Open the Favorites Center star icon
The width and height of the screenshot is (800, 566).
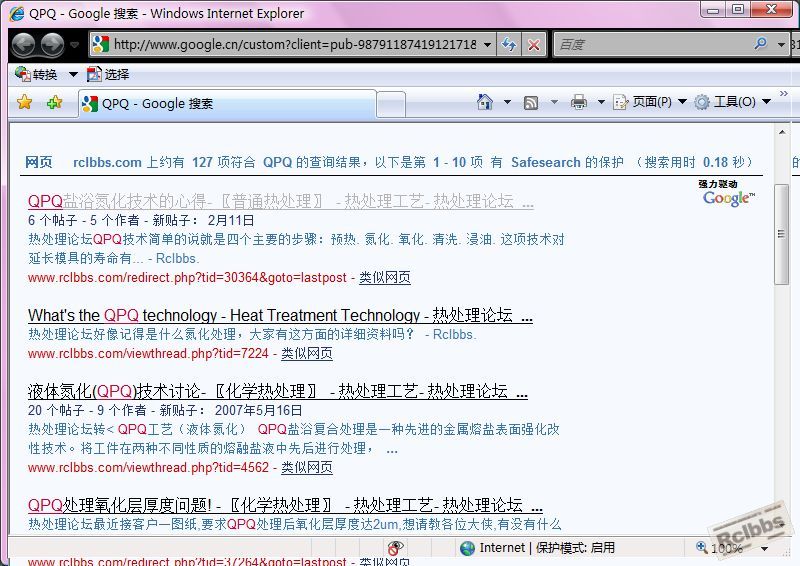point(24,103)
